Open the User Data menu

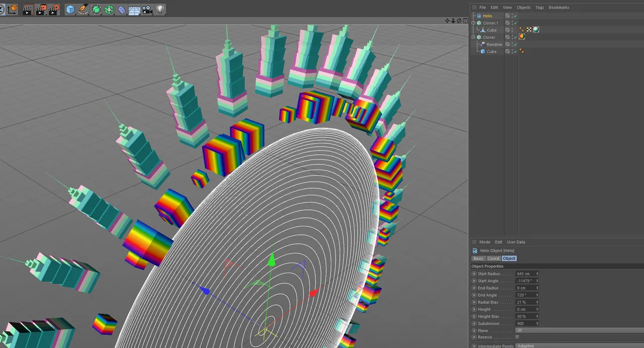pyautogui.click(x=516, y=242)
